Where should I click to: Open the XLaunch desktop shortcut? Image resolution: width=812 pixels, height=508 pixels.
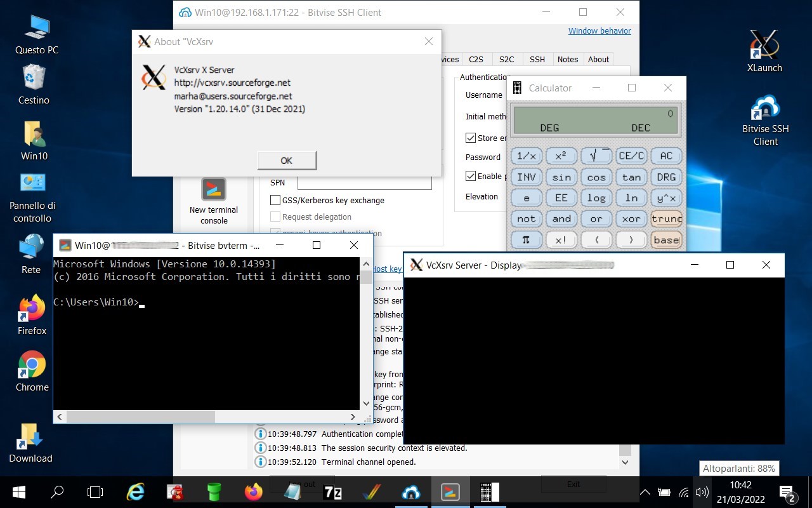click(764, 51)
